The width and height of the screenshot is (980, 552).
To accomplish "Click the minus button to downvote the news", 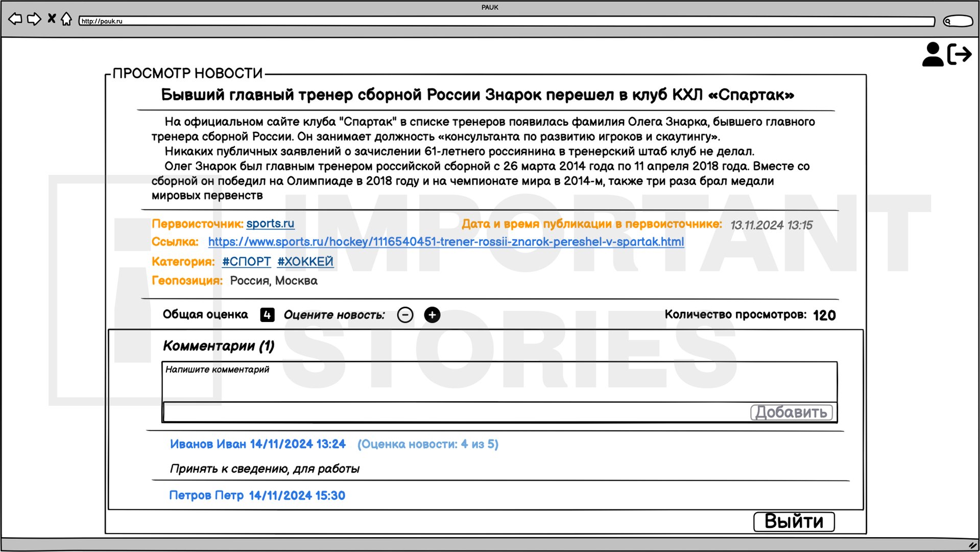I will (405, 315).
